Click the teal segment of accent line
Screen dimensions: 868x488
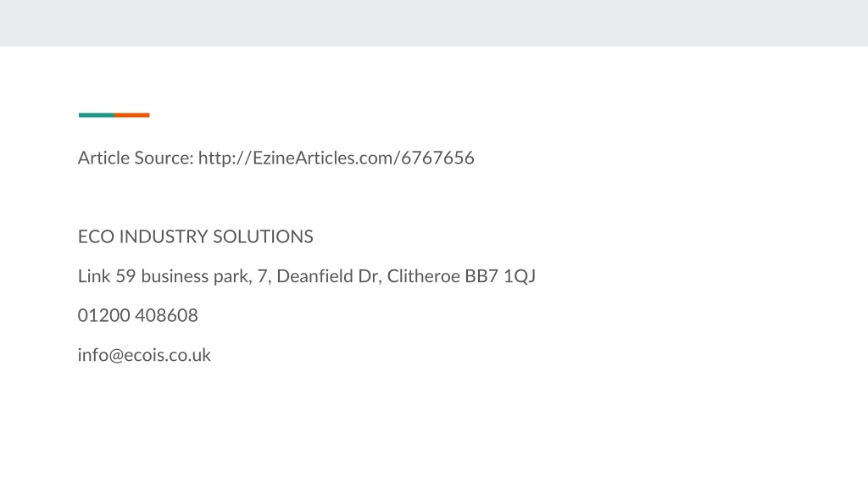[97, 115]
